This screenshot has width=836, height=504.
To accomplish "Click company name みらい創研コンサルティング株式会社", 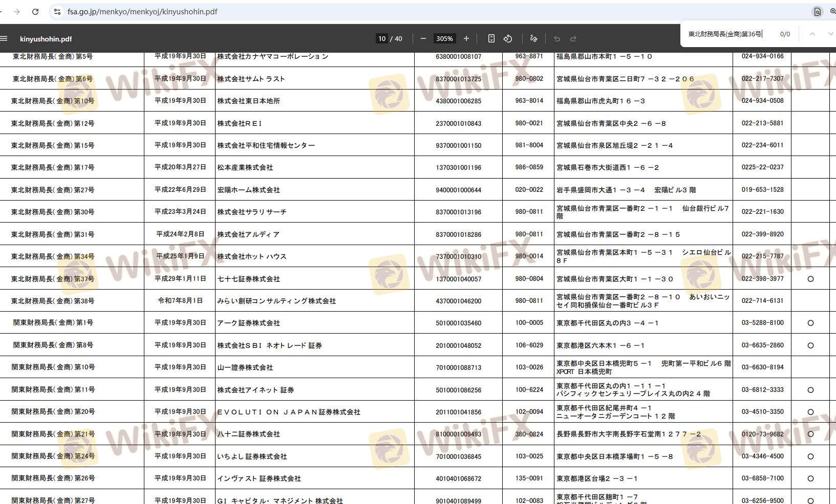I will point(276,301).
